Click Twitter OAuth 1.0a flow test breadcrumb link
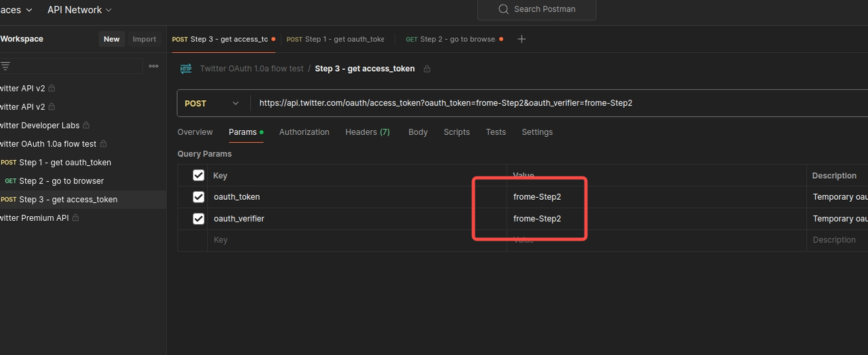The image size is (868, 355). tap(252, 68)
